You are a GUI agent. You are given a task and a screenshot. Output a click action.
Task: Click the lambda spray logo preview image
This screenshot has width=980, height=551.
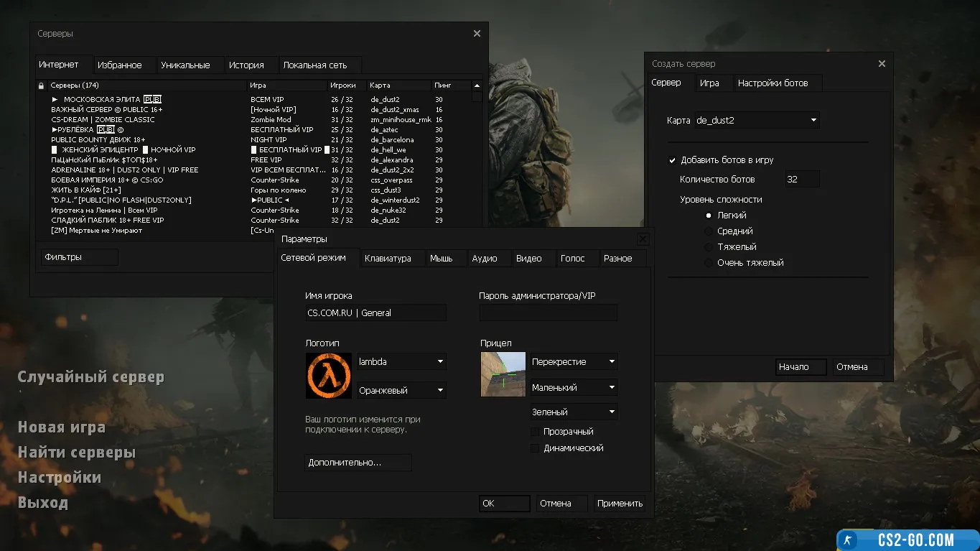pyautogui.click(x=329, y=376)
